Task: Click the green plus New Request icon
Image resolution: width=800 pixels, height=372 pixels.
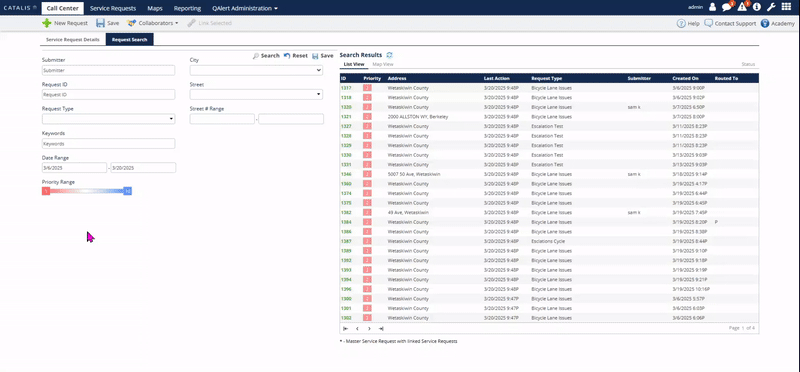Action: point(46,23)
